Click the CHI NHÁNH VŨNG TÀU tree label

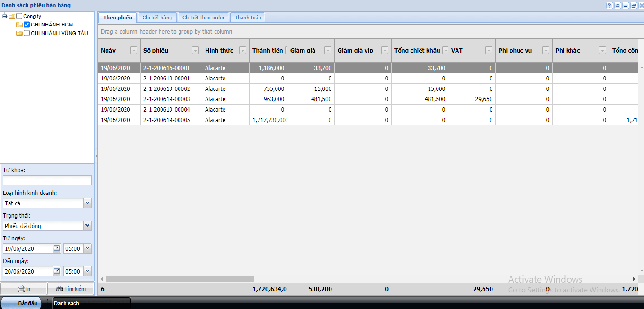click(60, 33)
